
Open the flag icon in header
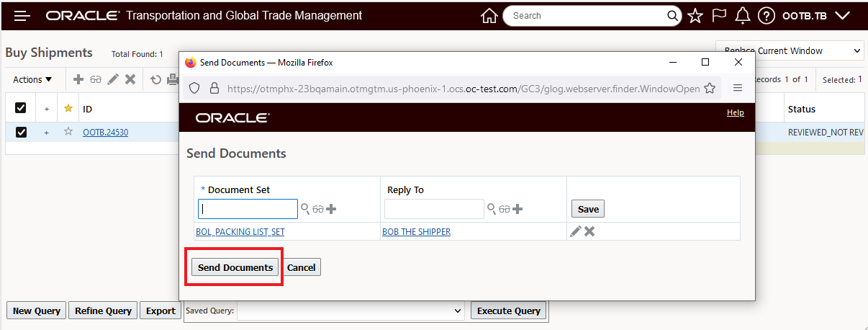click(719, 16)
